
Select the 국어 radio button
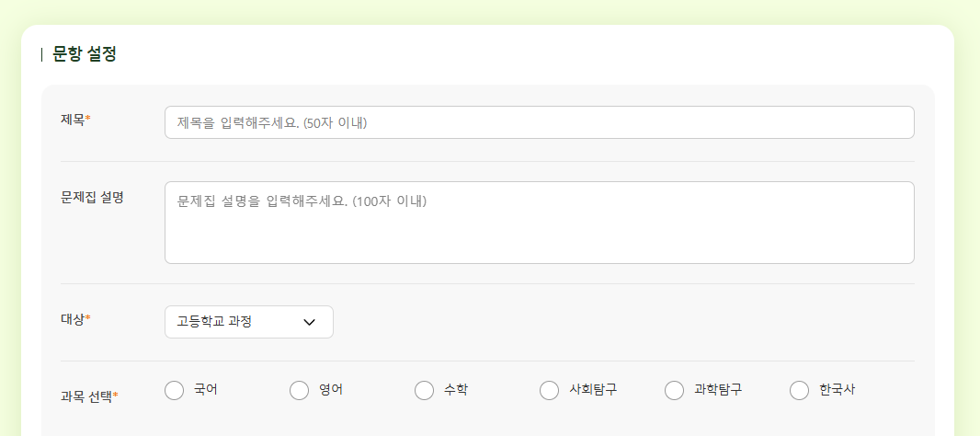click(175, 391)
